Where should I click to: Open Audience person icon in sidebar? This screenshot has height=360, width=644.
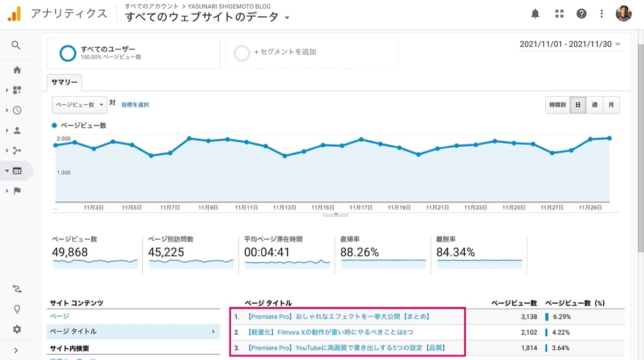[17, 130]
